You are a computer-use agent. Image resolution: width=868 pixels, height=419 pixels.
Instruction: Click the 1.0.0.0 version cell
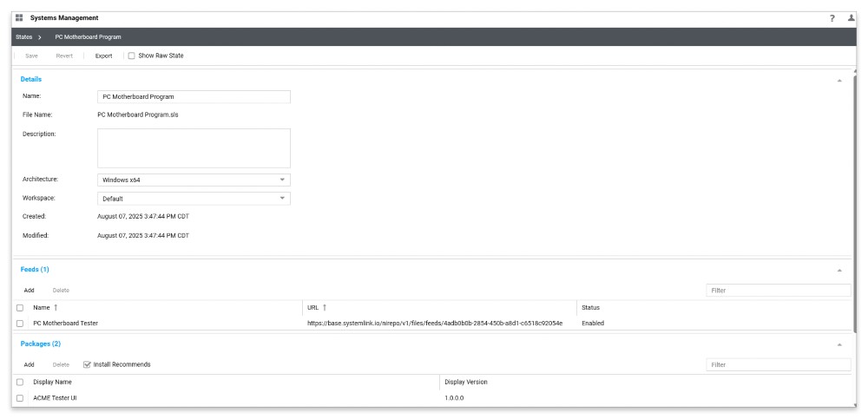455,398
